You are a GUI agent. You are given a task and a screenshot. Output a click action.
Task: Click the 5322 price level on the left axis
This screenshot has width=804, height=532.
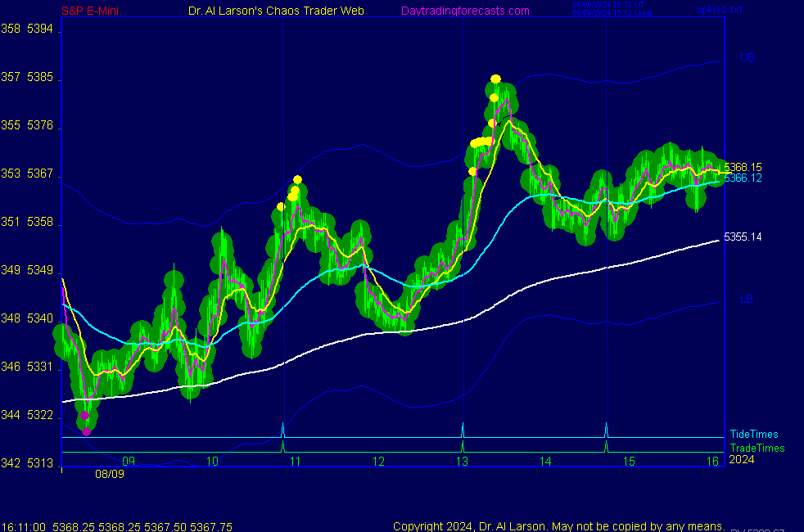[40, 415]
